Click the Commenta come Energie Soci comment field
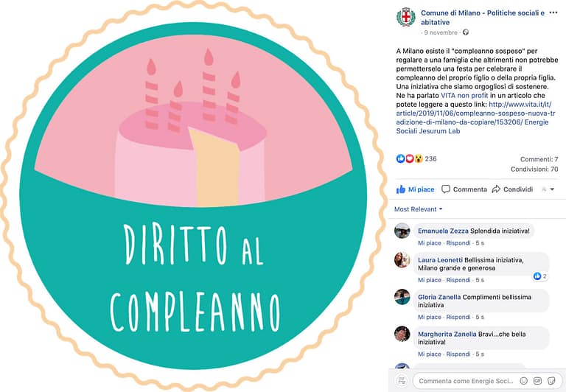 click(466, 381)
